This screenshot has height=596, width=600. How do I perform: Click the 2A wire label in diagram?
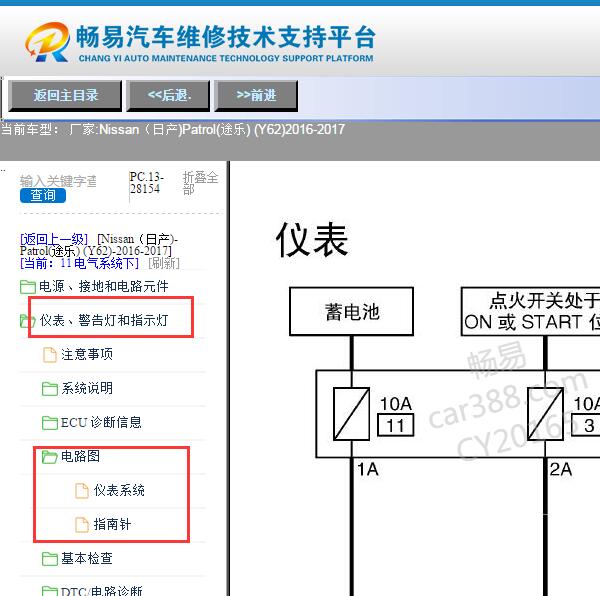tap(561, 469)
